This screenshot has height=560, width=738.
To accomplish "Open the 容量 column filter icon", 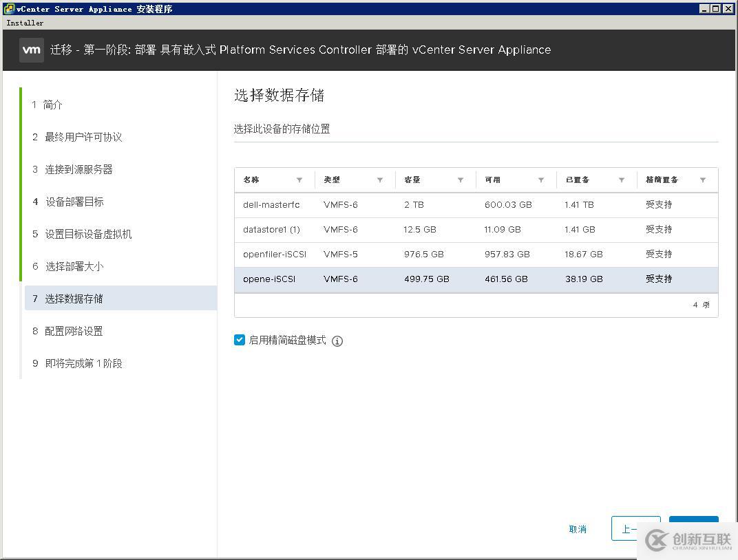I will [461, 180].
